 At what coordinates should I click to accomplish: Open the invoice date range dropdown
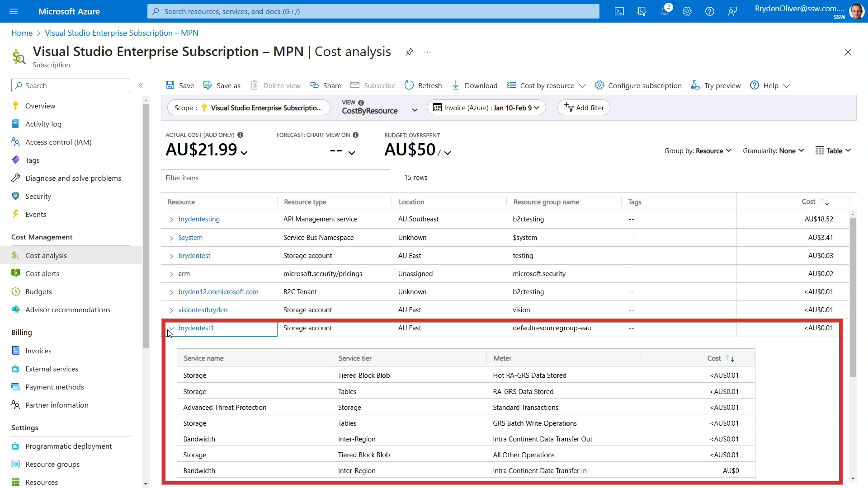[486, 108]
